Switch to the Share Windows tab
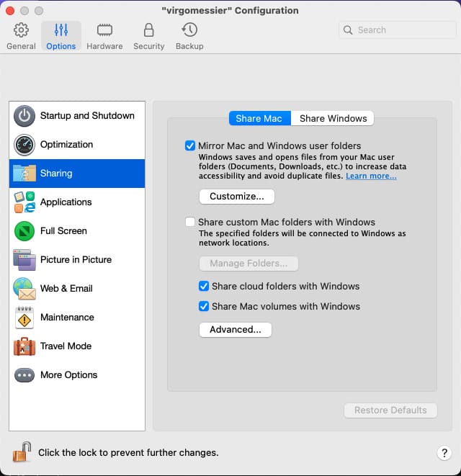The height and width of the screenshot is (476, 461). [333, 119]
